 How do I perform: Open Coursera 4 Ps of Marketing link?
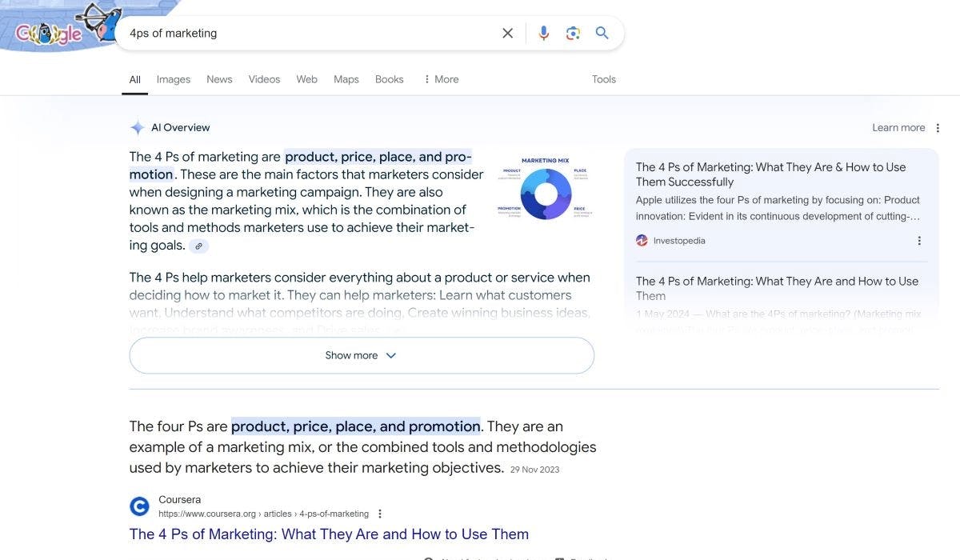[329, 534]
